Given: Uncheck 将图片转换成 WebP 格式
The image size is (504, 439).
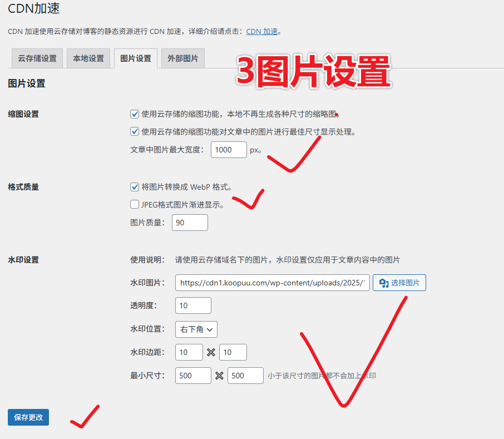Looking at the screenshot, I should pyautogui.click(x=135, y=187).
